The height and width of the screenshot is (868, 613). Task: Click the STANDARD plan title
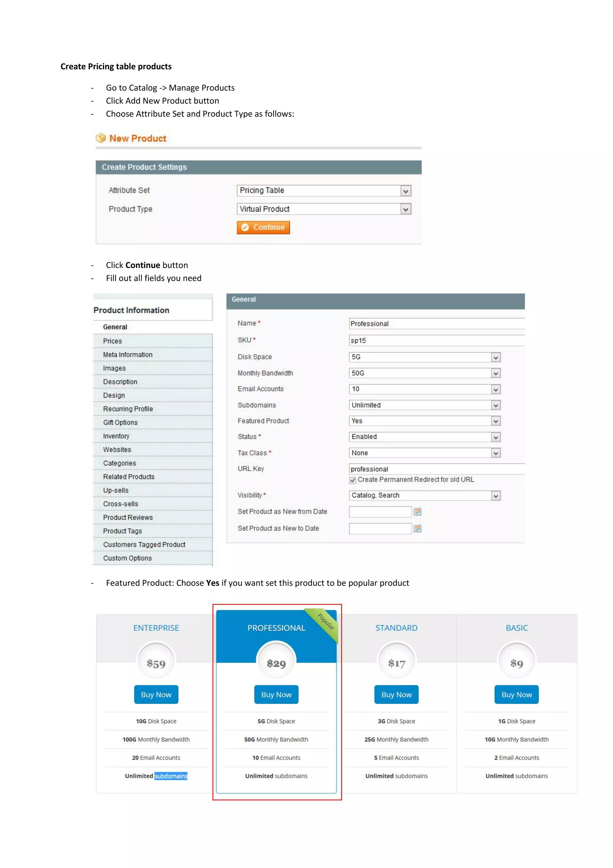pos(396,628)
